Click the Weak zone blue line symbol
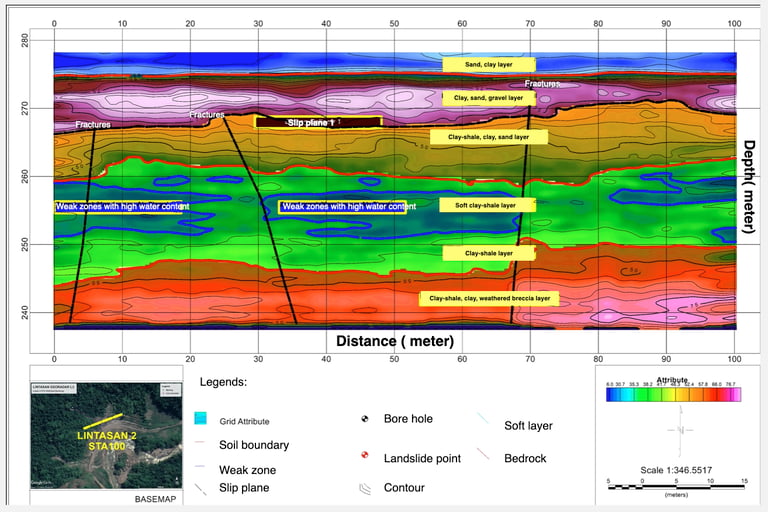The height and width of the screenshot is (512, 768). pos(199,466)
